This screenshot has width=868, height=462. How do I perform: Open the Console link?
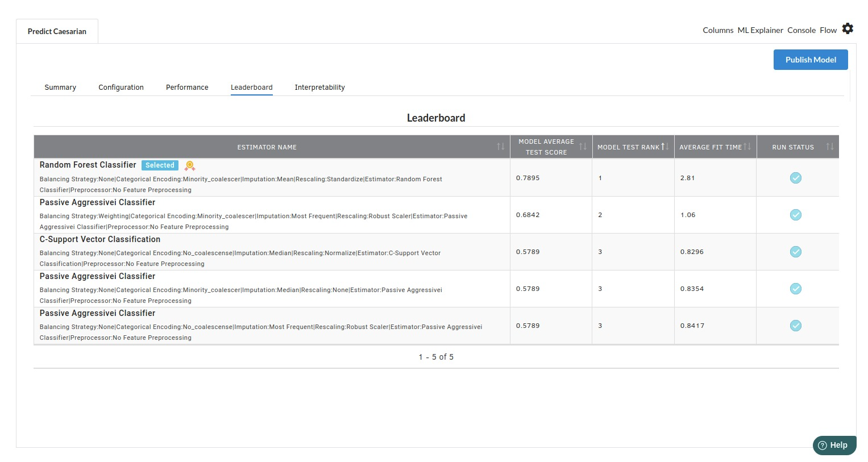coord(801,30)
